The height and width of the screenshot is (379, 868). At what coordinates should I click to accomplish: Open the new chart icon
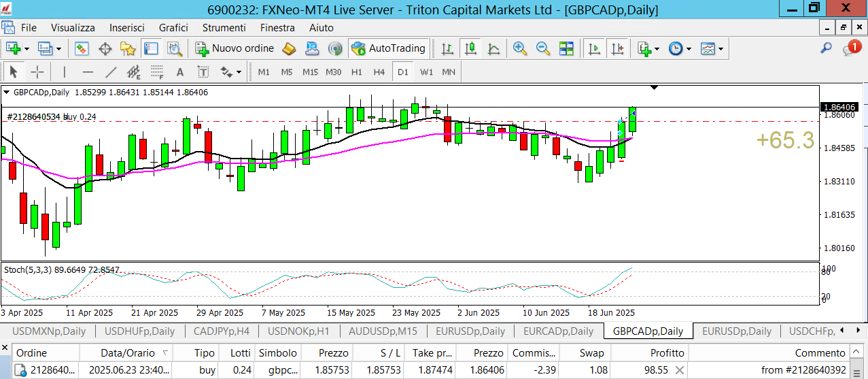[x=13, y=48]
